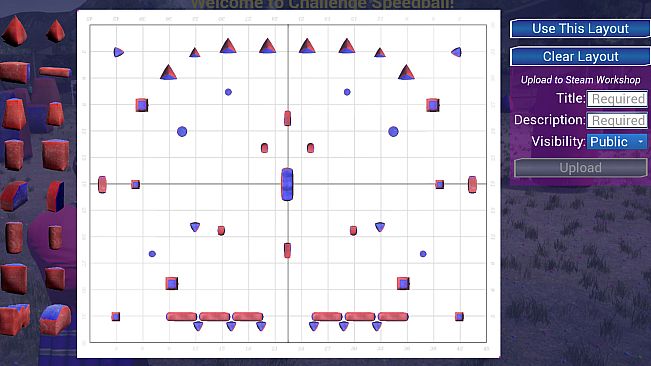Select the large square block bunker
The image size is (651, 366).
(15, 279)
